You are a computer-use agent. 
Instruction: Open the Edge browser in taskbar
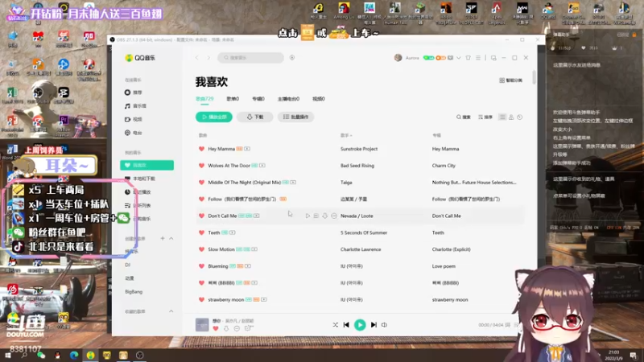[74, 355]
